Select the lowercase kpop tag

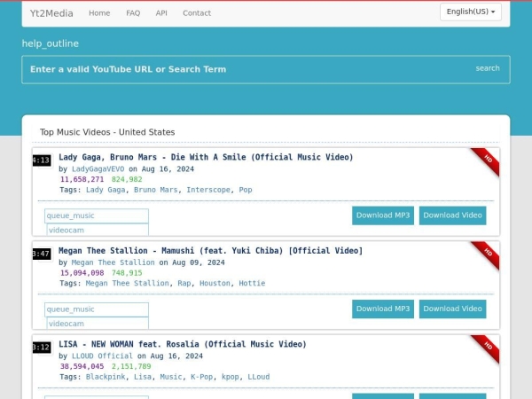click(x=231, y=377)
